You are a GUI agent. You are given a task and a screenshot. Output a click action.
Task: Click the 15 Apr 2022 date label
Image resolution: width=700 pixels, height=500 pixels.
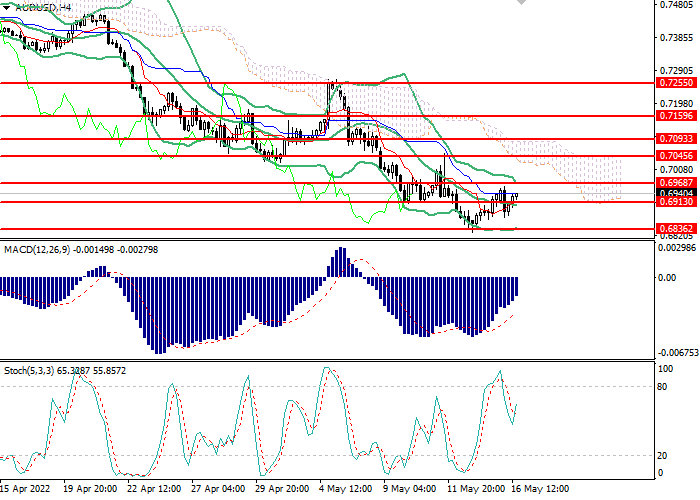click(25, 490)
